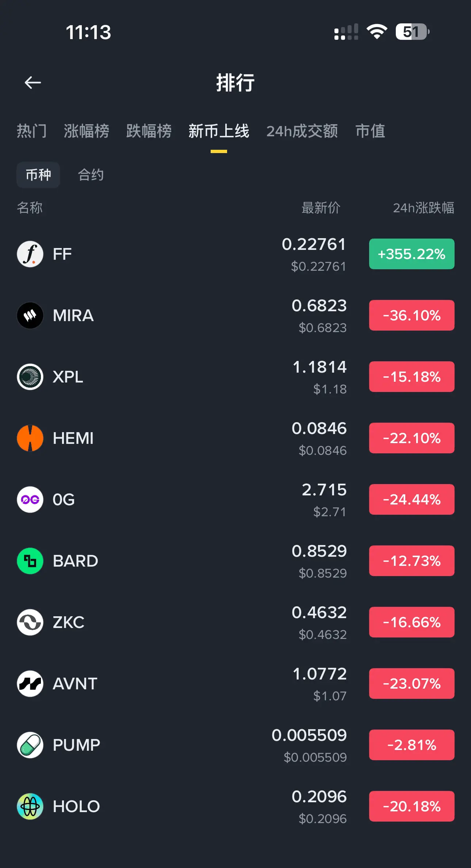Sort by 24h涨跌幅 column header

(x=424, y=208)
